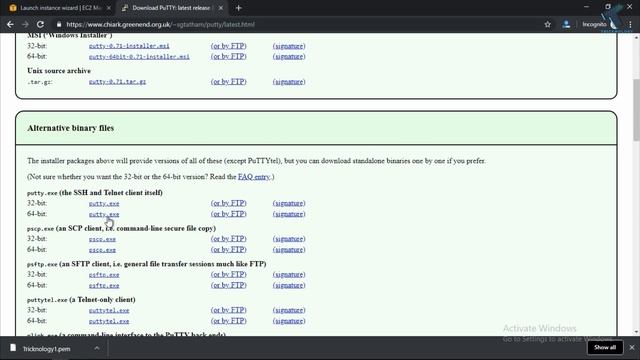Open FTP link for 64-bit psftp.exe

[x=229, y=285]
